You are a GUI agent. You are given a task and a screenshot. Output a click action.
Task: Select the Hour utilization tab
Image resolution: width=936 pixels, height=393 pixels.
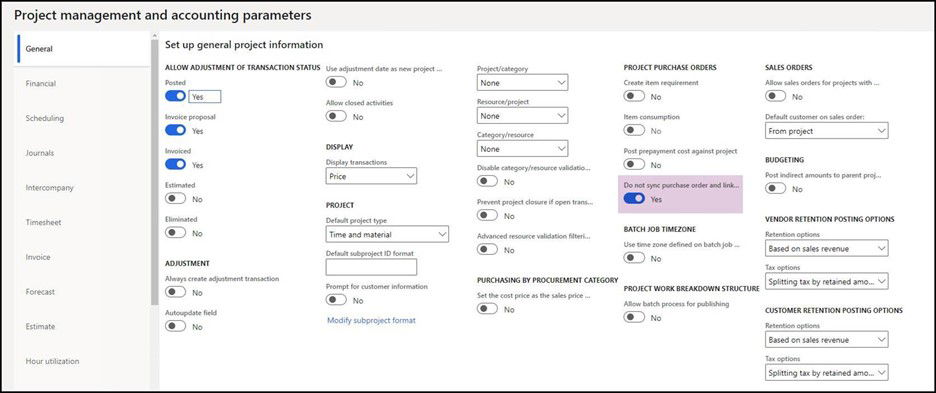[x=53, y=361]
